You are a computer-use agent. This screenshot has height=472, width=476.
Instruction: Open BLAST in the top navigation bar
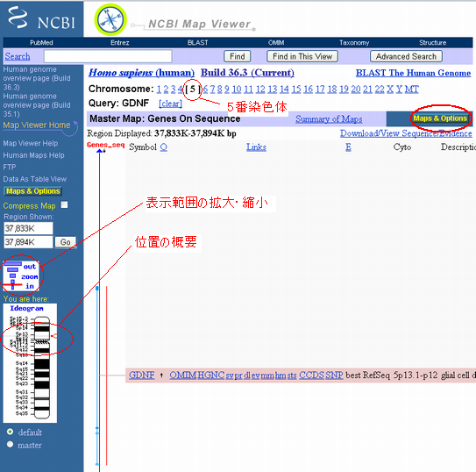click(197, 42)
